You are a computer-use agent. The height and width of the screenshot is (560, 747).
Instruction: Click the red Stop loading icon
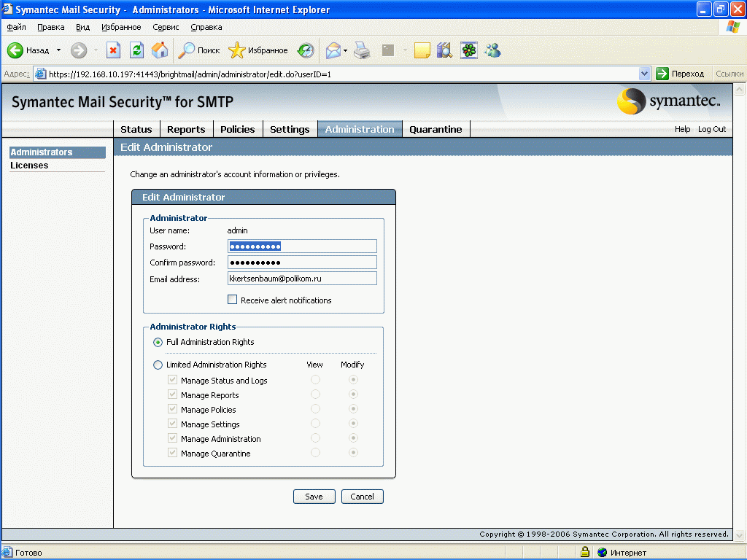click(113, 50)
